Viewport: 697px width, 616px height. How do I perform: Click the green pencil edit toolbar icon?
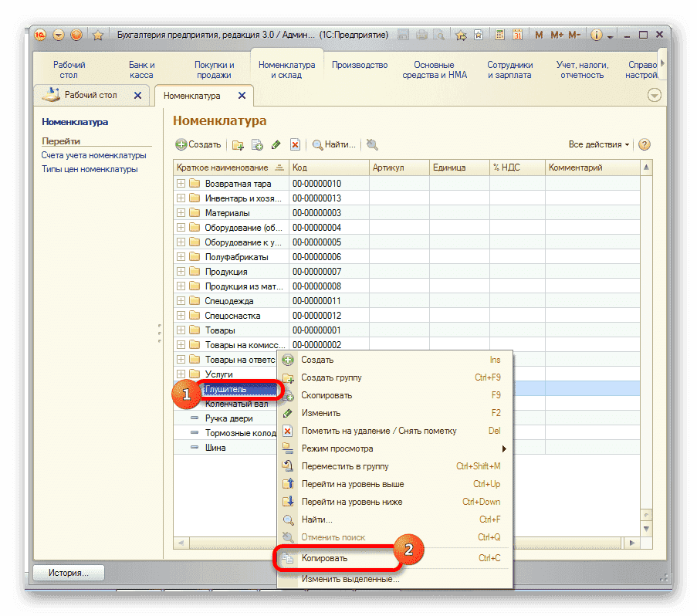[276, 144]
